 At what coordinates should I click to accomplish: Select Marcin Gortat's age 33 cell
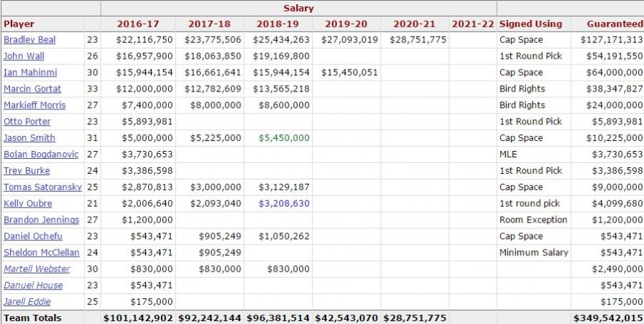pyautogui.click(x=92, y=89)
